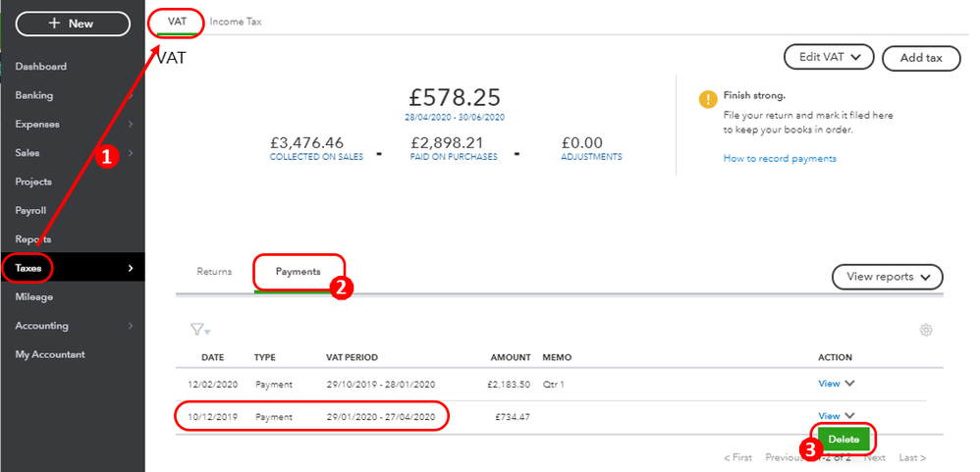The image size is (980, 472).
Task: Select the Returns tab
Action: coord(214,272)
